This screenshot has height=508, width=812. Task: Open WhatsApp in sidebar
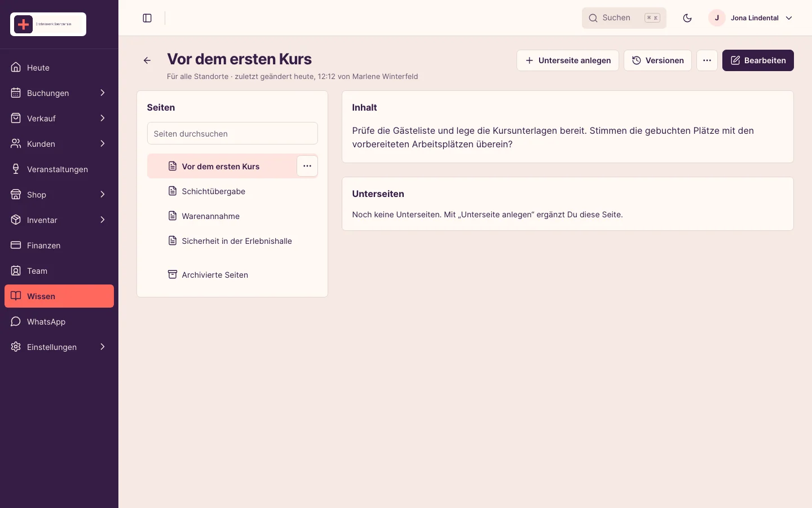(59, 322)
